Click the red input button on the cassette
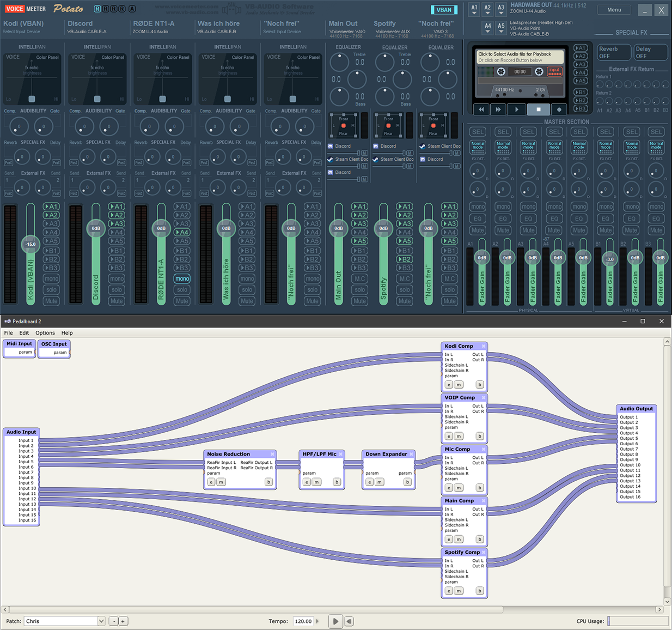 pyautogui.click(x=554, y=71)
